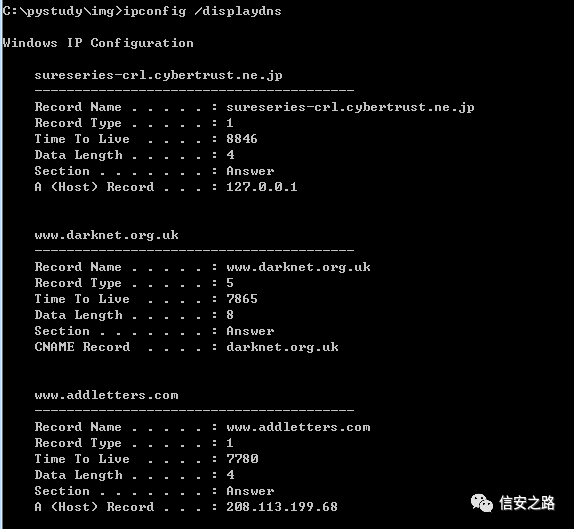This screenshot has height=529, width=574.
Task: Click the Data Length value 8
Action: (x=230, y=315)
